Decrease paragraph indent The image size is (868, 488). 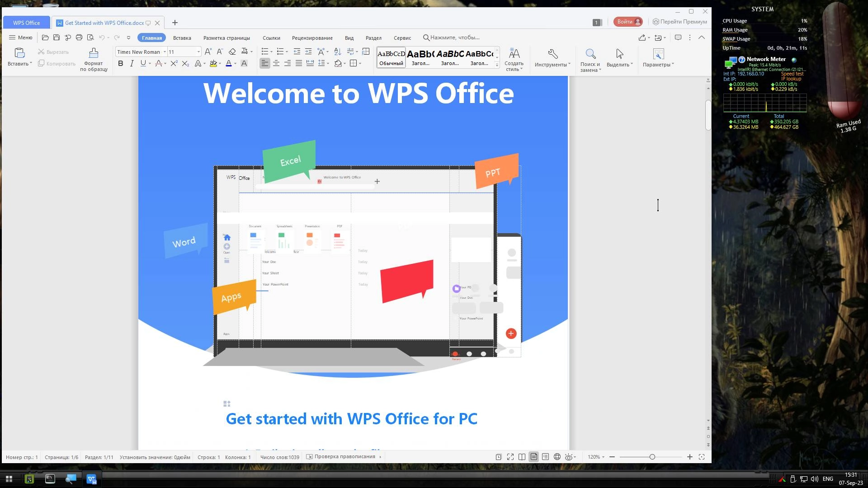point(297,52)
